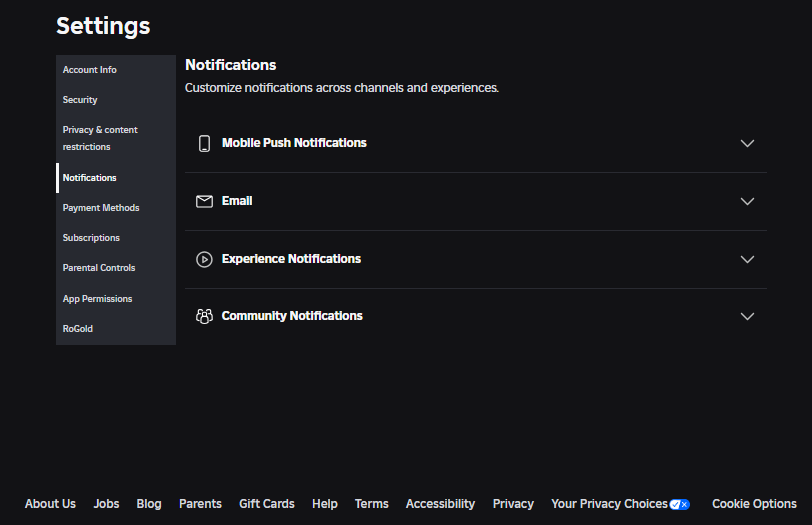Open the Parental Controls tab

click(99, 268)
